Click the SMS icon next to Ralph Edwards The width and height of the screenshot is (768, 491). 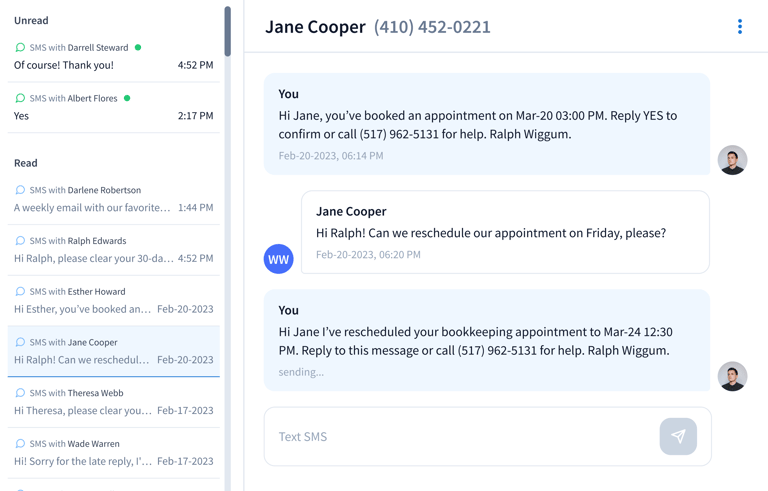[x=20, y=241]
